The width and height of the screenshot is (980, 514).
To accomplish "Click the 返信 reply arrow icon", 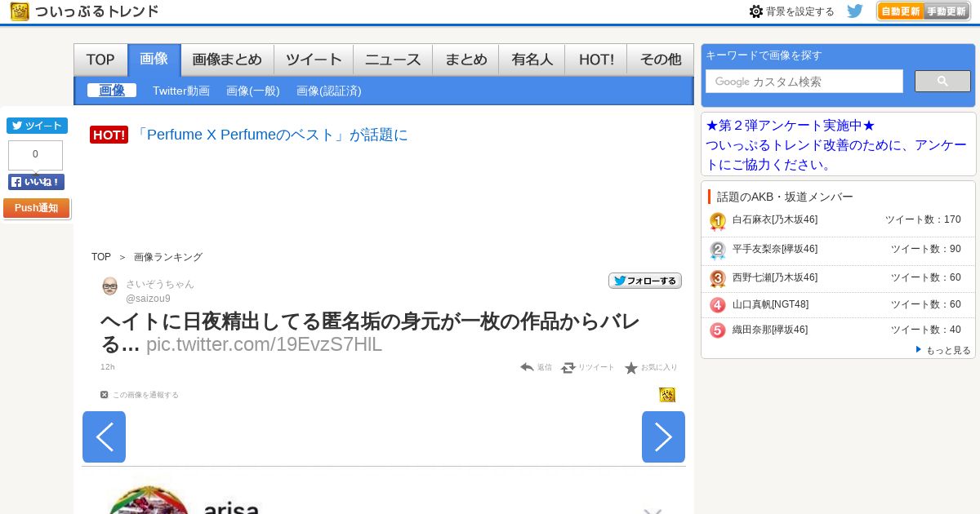I will point(528,367).
